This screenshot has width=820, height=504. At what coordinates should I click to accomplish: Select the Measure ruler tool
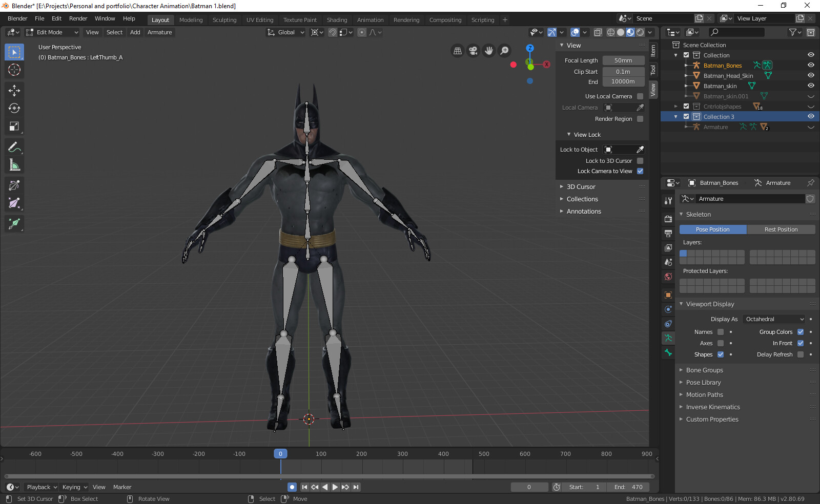[x=14, y=165]
